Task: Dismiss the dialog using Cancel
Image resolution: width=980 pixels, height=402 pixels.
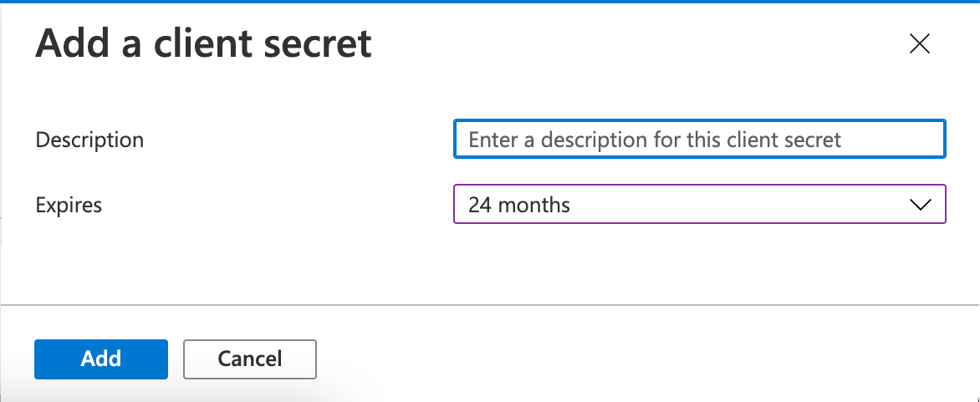Action: 249,359
